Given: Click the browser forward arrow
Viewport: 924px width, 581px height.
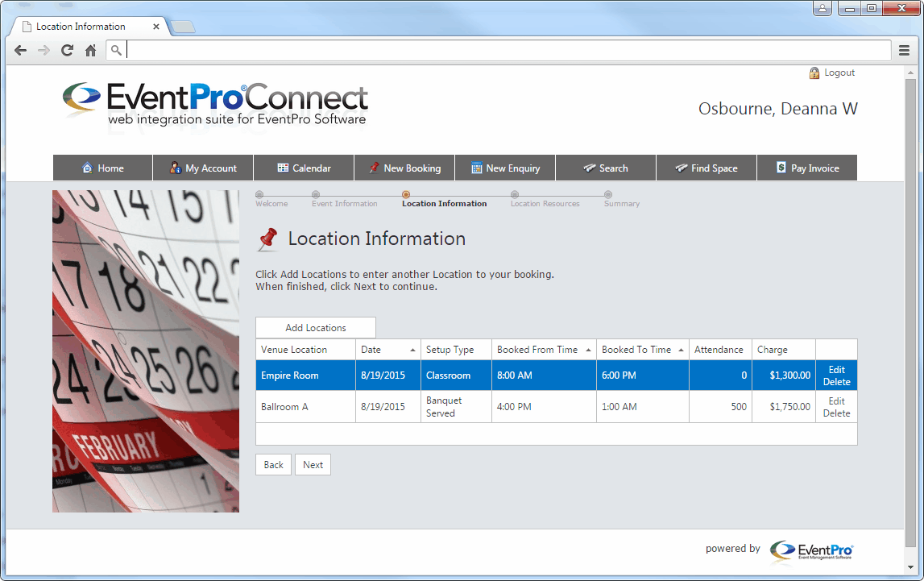Looking at the screenshot, I should (44, 51).
